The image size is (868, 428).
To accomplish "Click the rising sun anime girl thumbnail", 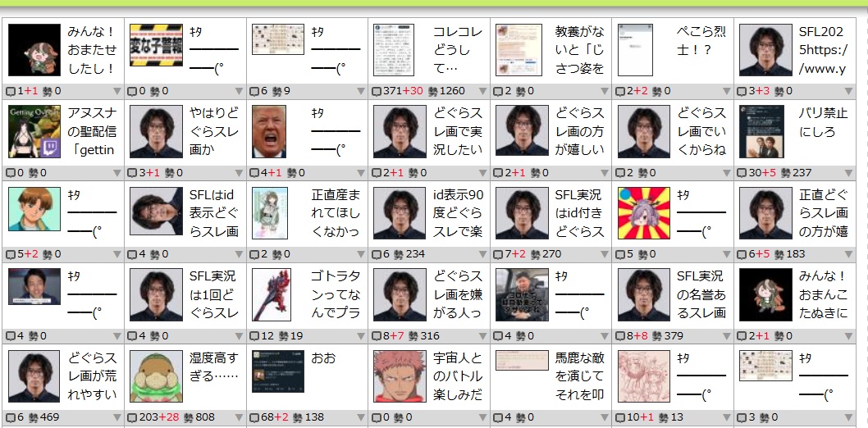I will 644,209.
